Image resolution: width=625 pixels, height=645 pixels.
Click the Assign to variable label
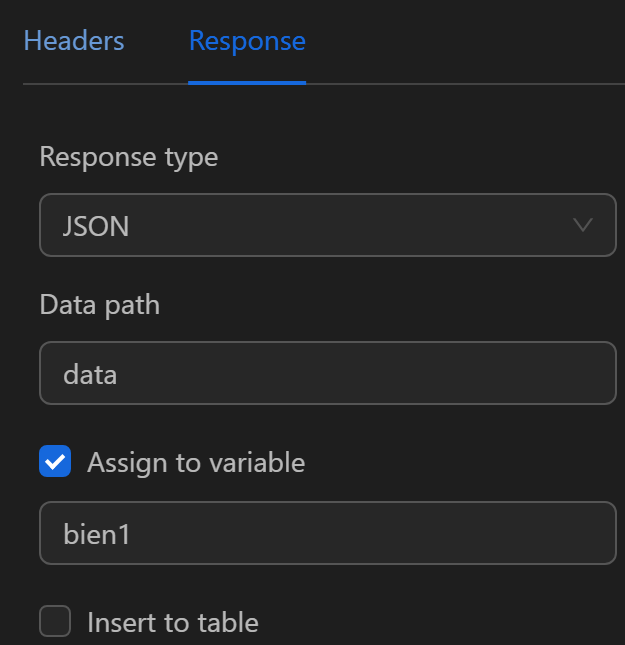[196, 462]
